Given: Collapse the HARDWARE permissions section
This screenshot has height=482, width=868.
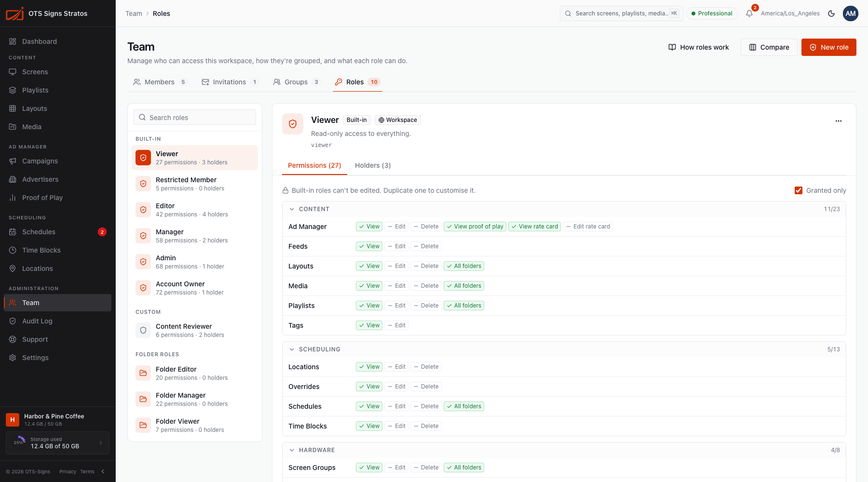Looking at the screenshot, I should pyautogui.click(x=292, y=450).
